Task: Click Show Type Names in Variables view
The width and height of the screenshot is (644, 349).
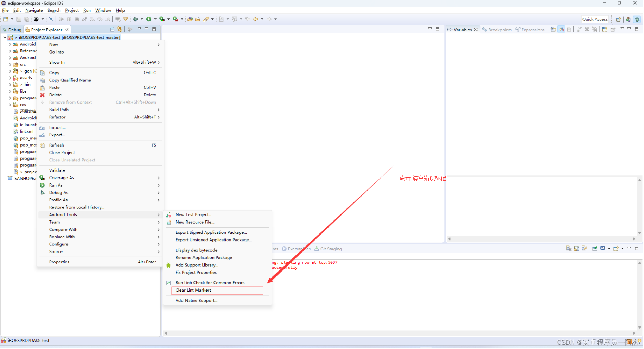Action: [553, 29]
